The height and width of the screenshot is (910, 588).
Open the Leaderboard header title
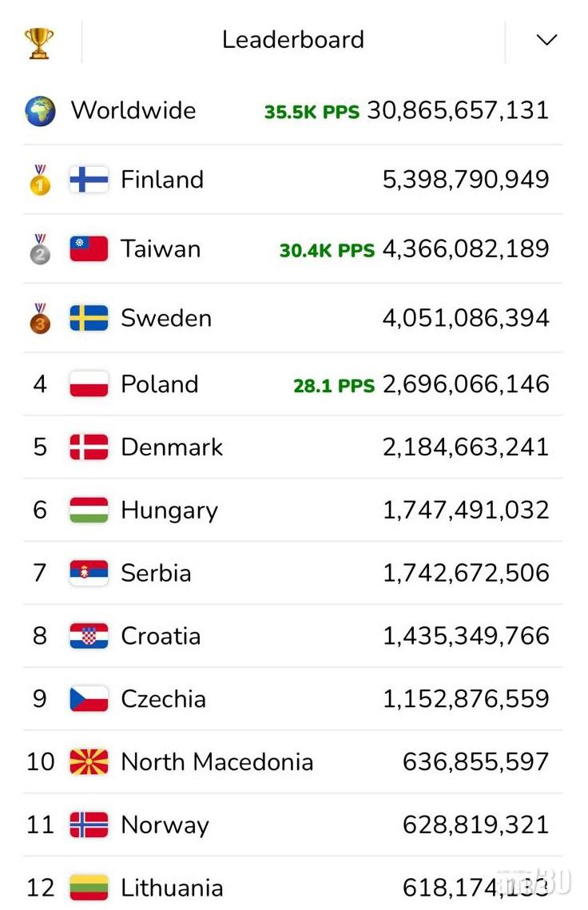point(293,40)
